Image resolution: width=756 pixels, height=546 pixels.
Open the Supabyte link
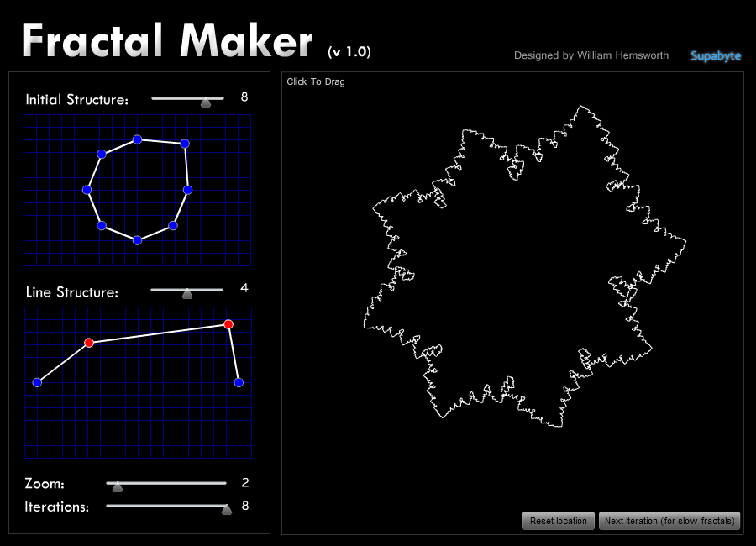tap(715, 55)
